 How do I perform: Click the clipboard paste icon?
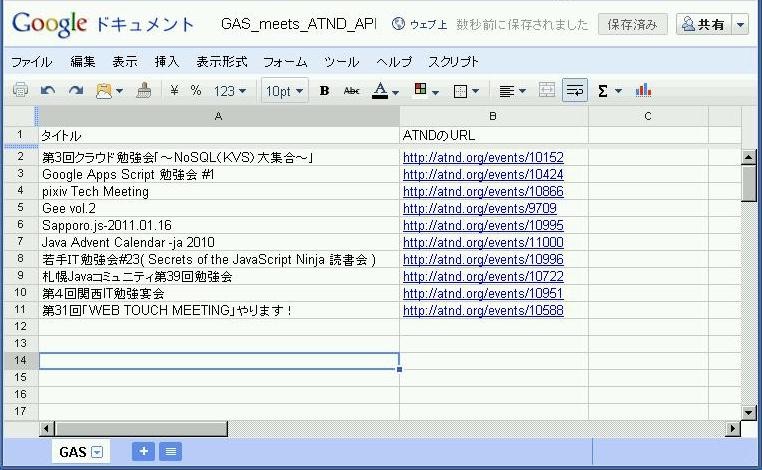[x=104, y=90]
